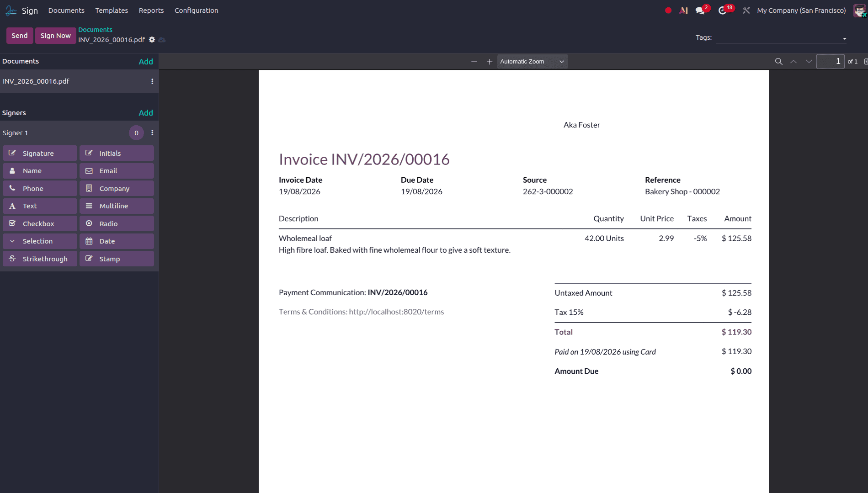
Task: Click the '$ 0.00' amount due value
Action: (740, 371)
